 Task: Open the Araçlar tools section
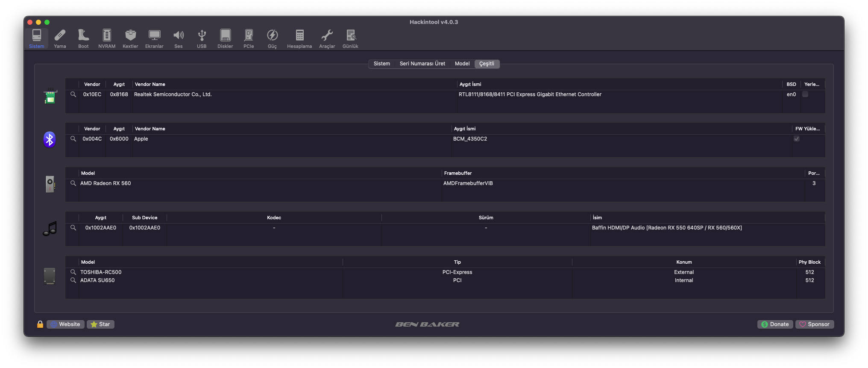pos(327,38)
